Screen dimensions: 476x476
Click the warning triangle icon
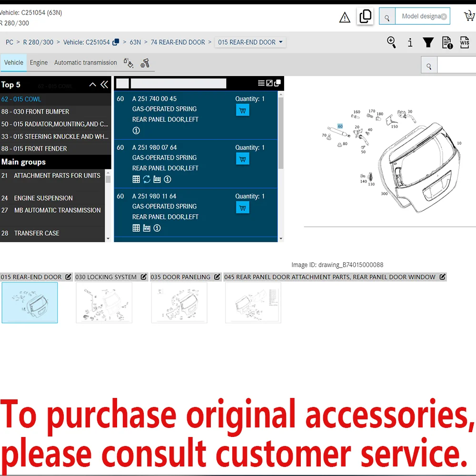(345, 17)
